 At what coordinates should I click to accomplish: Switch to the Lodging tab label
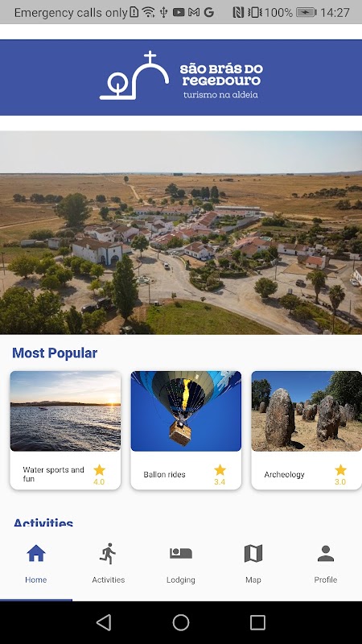[x=181, y=580]
